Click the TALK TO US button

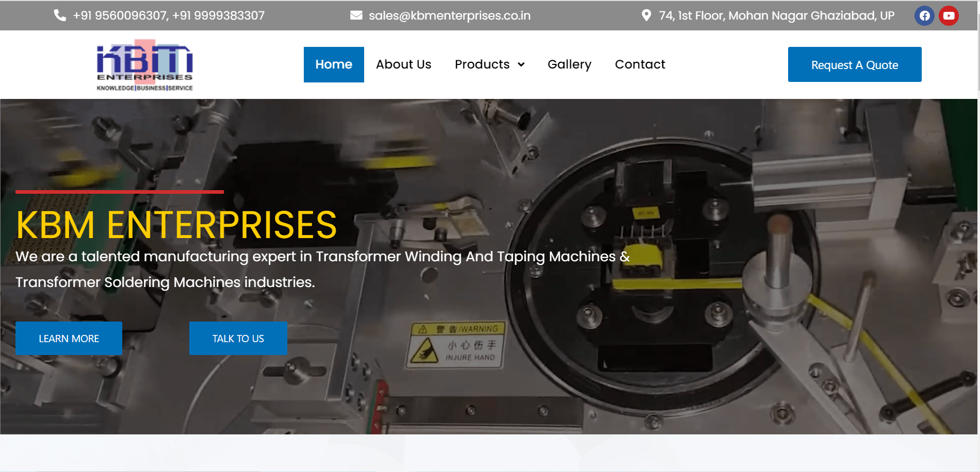[238, 339]
